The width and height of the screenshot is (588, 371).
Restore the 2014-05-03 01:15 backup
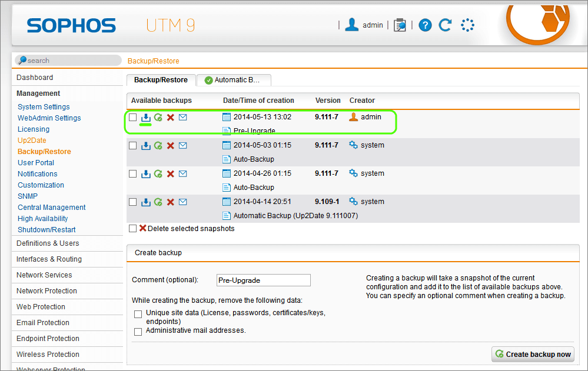point(158,145)
